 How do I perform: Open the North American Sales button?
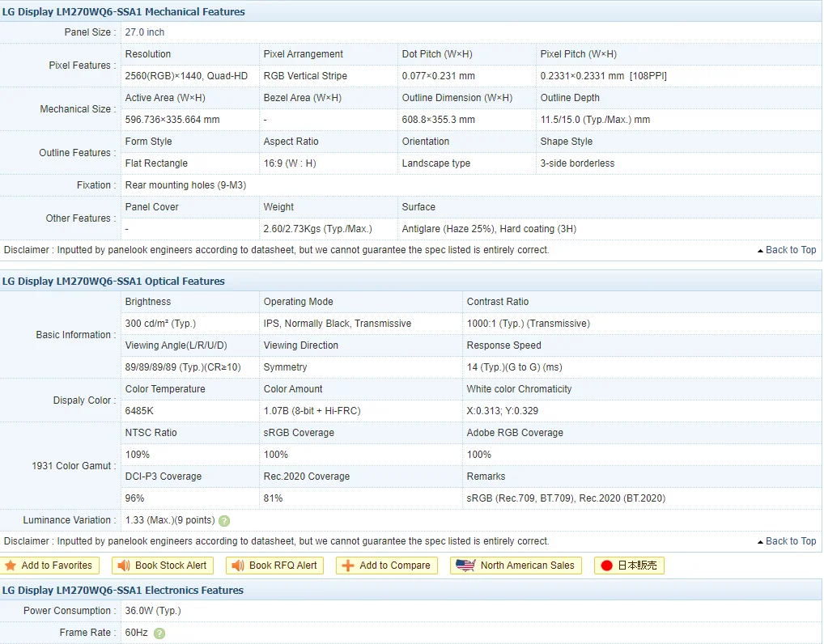pos(516,566)
